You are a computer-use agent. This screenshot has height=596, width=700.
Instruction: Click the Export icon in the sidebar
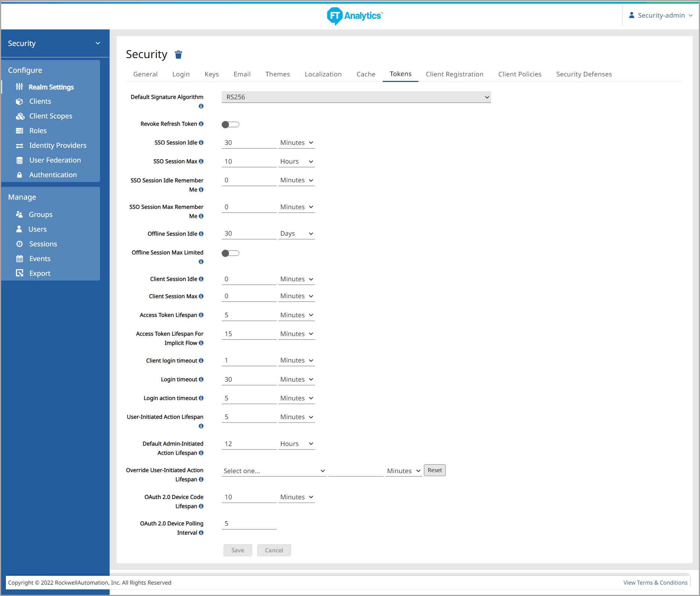point(19,273)
